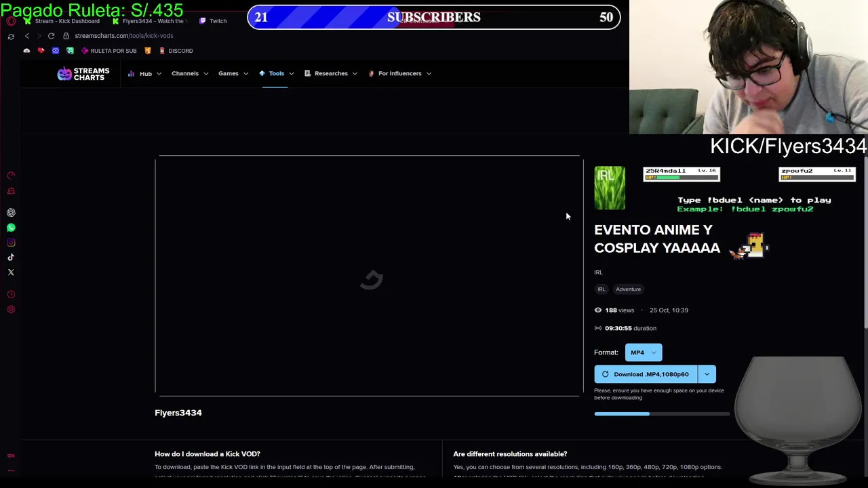
Task: Open the red heart bookmark
Action: (41, 51)
